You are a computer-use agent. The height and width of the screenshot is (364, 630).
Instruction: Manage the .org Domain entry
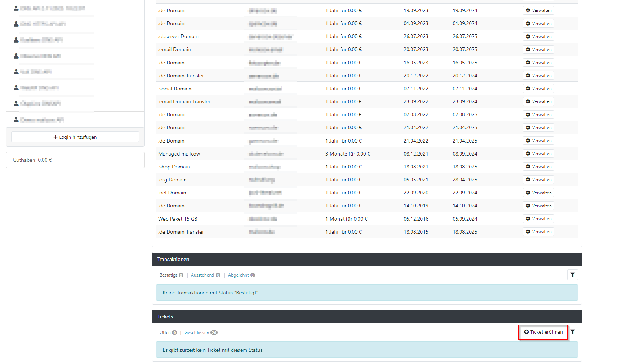(538, 180)
